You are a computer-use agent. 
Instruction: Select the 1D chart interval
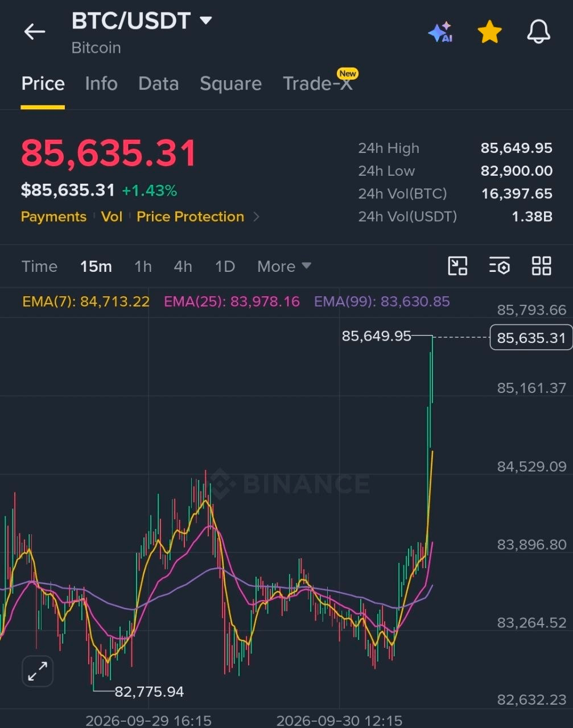click(x=225, y=266)
